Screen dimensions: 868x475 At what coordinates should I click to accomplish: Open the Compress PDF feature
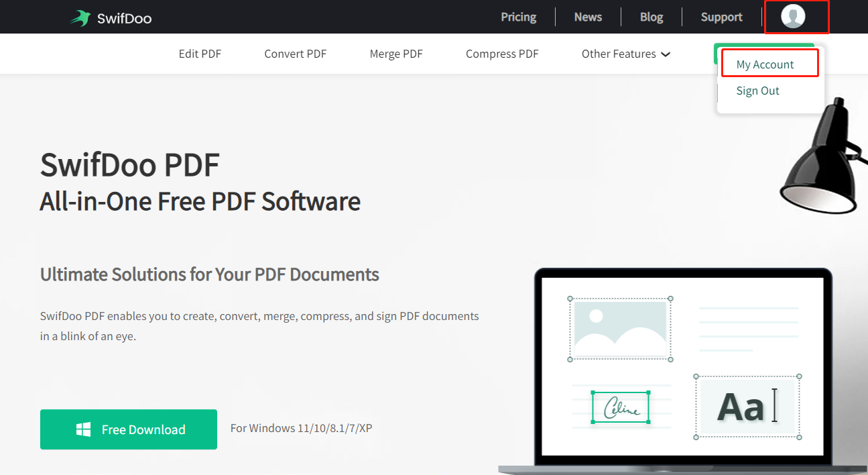pos(502,54)
